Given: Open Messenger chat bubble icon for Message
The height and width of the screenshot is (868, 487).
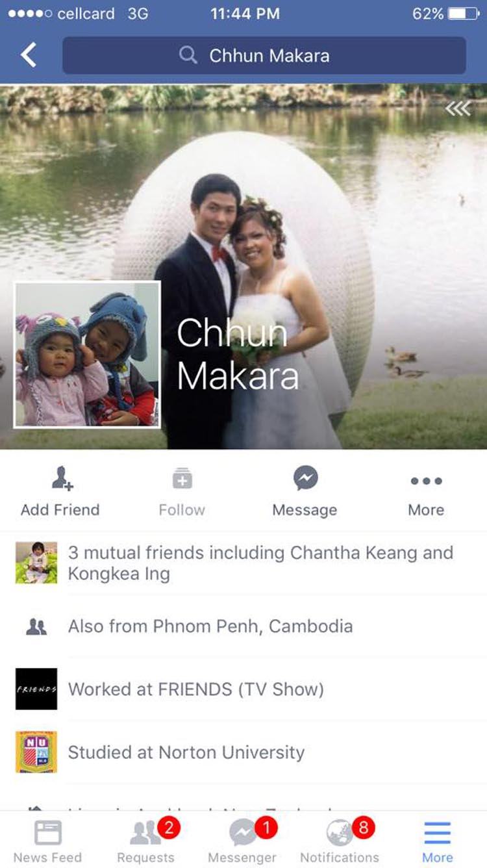Looking at the screenshot, I should coord(305,479).
